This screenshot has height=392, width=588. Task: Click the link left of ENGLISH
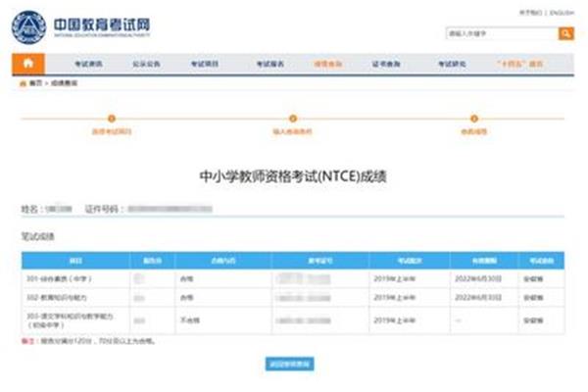point(530,13)
